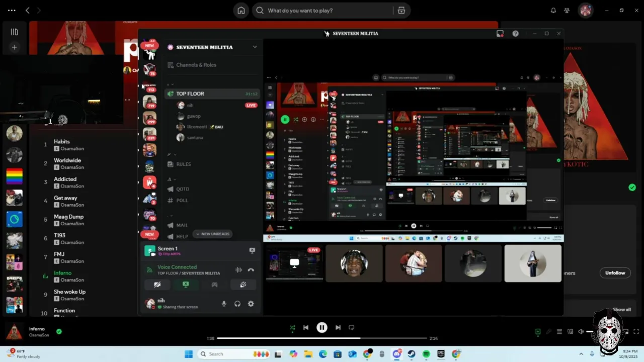Select user guwop in voice channel
644x362 pixels.
coord(194,116)
